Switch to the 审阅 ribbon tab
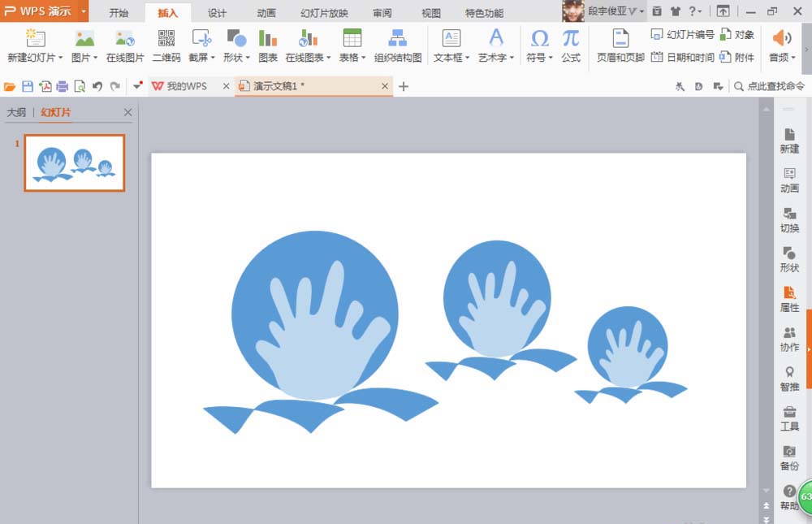The image size is (812, 524). pos(382,13)
